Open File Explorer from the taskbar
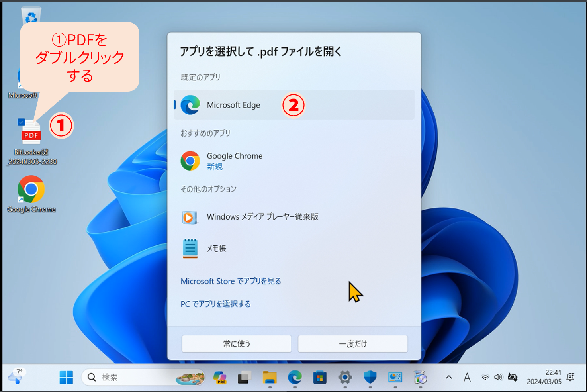 [270, 377]
